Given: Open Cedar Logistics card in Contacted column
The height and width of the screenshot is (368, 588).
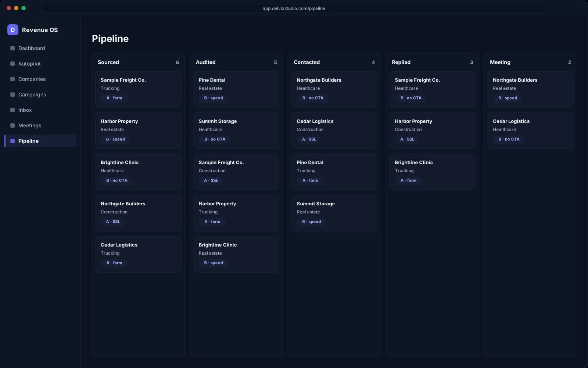Looking at the screenshot, I should (334, 131).
